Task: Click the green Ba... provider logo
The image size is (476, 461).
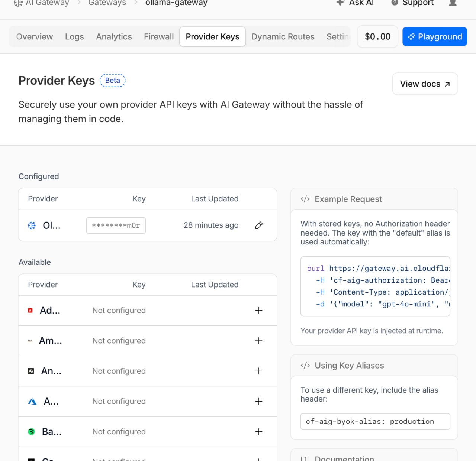Action: click(32, 432)
